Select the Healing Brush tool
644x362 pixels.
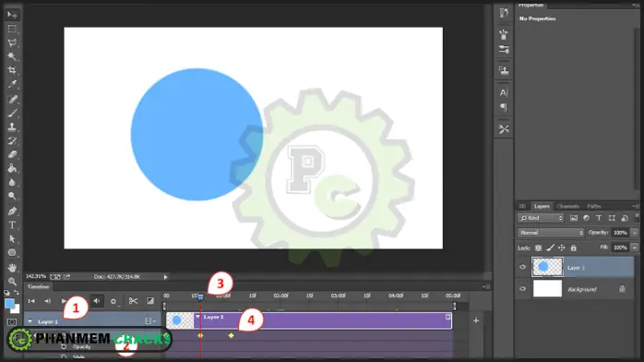12,100
